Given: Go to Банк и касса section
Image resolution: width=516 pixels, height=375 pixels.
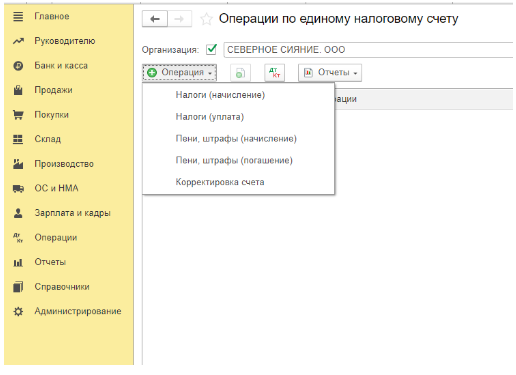Looking at the screenshot, I should (x=61, y=66).
